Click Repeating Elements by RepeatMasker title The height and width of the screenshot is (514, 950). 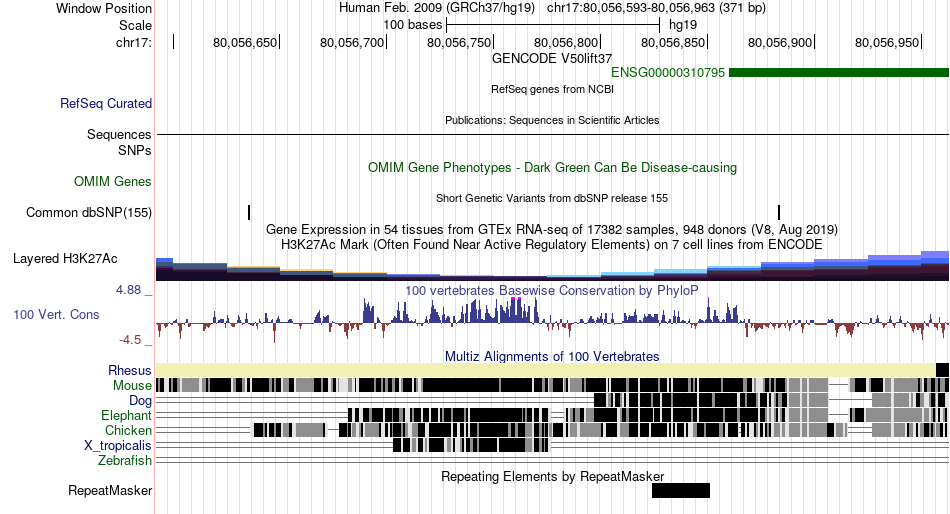[552, 476]
